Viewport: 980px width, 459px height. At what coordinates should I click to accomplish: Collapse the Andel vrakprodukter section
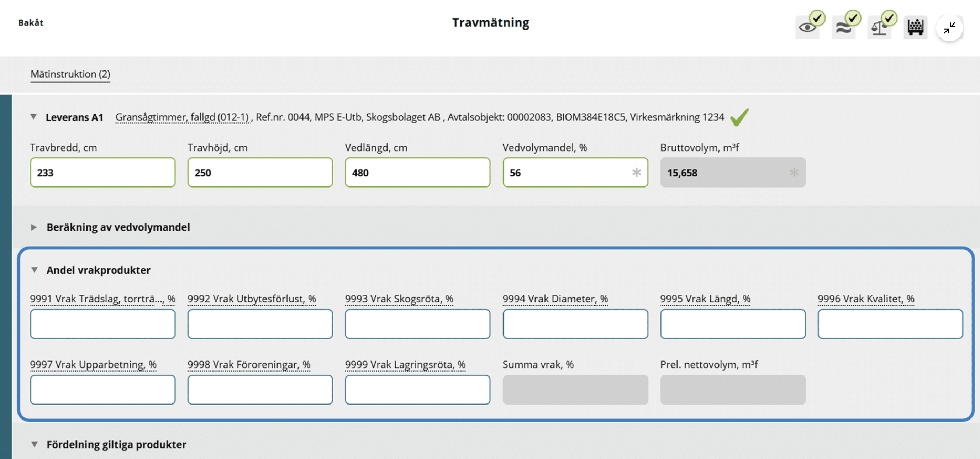point(34,270)
